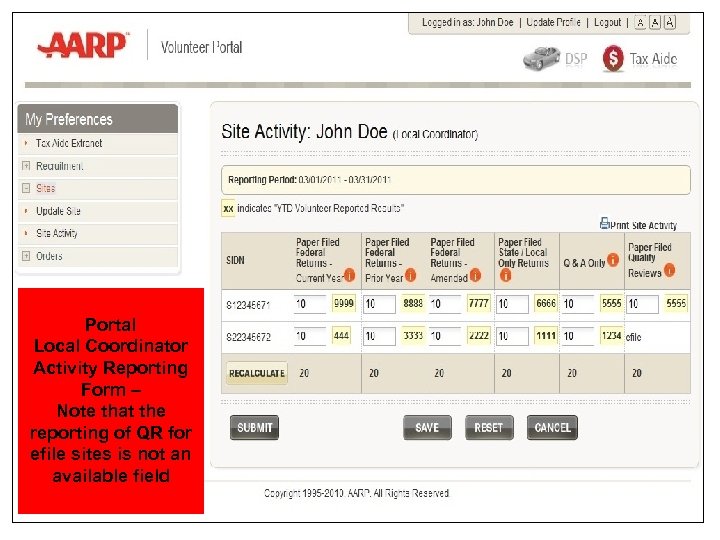This screenshot has height=540, width=720.
Task: Click Q & A Only input for SIDN S12345671
Action: coord(578,304)
